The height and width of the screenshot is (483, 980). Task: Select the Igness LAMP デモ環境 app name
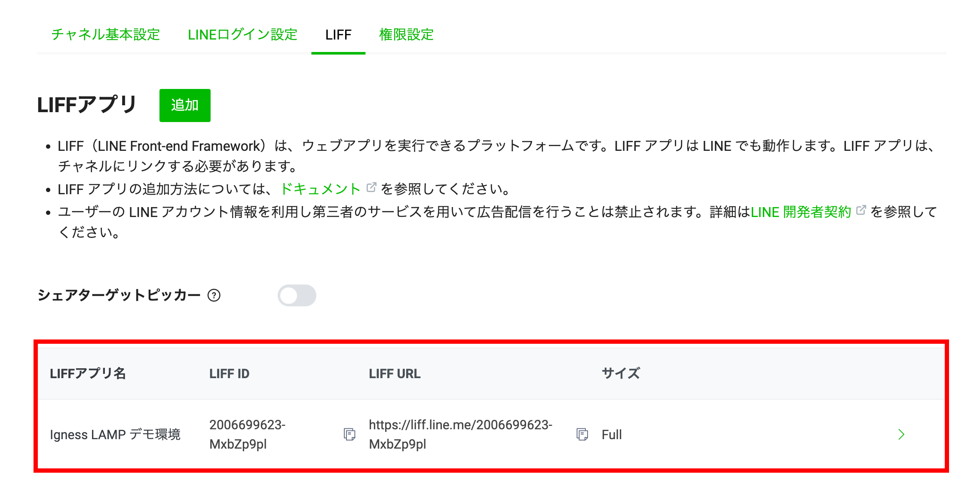[x=115, y=434]
